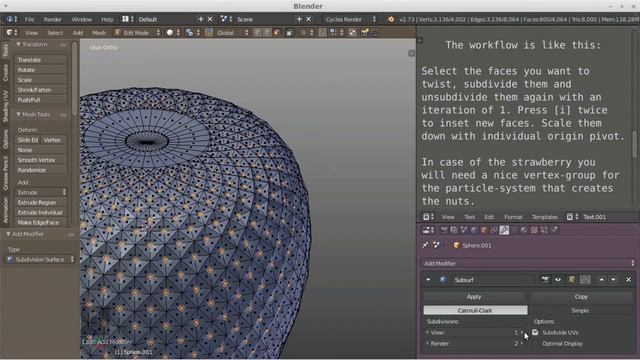Open the snap element type selector

click(336, 33)
